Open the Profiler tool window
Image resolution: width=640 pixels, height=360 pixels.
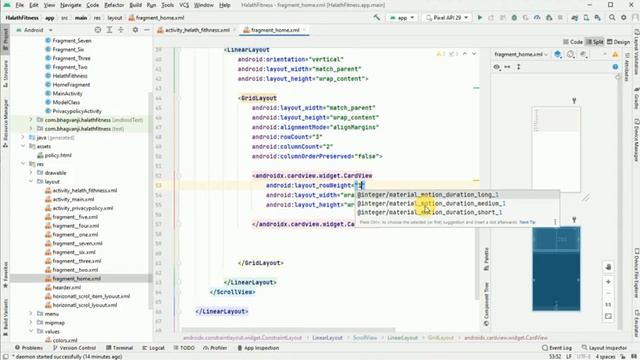tap(215, 348)
